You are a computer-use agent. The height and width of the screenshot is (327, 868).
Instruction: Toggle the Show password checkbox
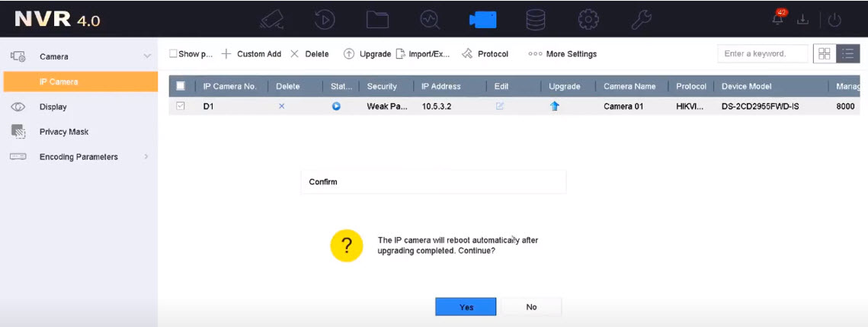click(173, 54)
